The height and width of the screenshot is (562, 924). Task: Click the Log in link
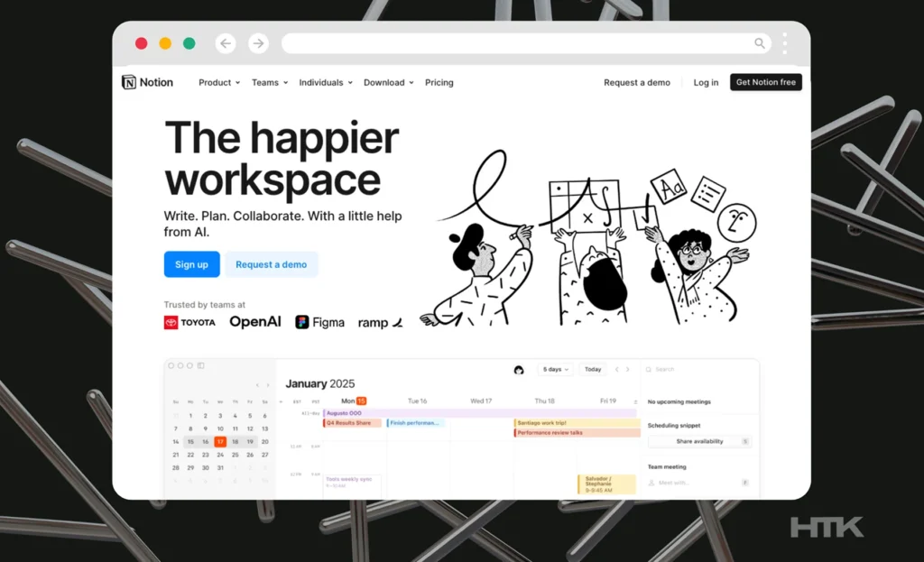pyautogui.click(x=706, y=82)
